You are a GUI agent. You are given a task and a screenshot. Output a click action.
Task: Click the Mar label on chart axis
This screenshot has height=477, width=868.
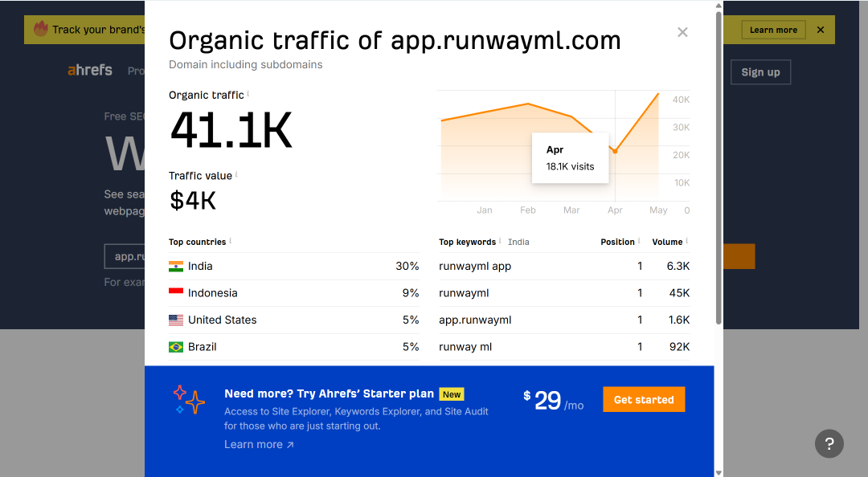click(x=571, y=210)
